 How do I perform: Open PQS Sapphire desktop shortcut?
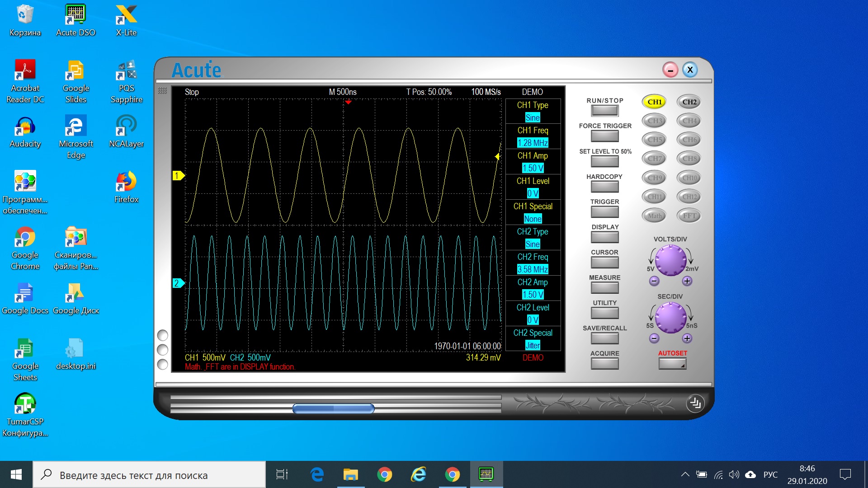click(x=126, y=82)
